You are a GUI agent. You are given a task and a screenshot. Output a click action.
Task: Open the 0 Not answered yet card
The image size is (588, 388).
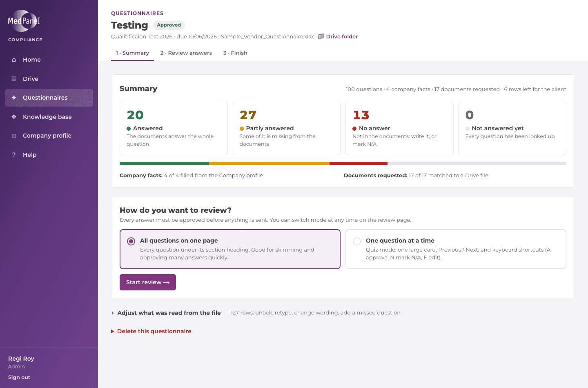coord(512,128)
